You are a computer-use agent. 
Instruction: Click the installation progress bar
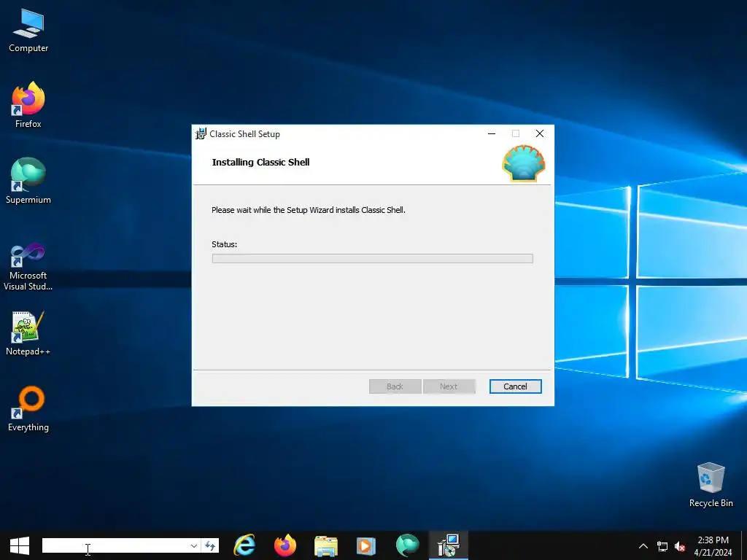pos(373,259)
